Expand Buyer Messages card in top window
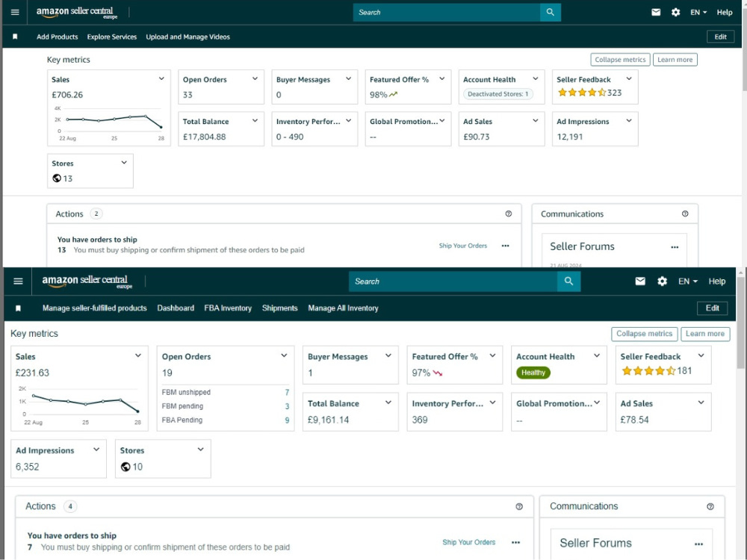The image size is (747, 560). 348,78
